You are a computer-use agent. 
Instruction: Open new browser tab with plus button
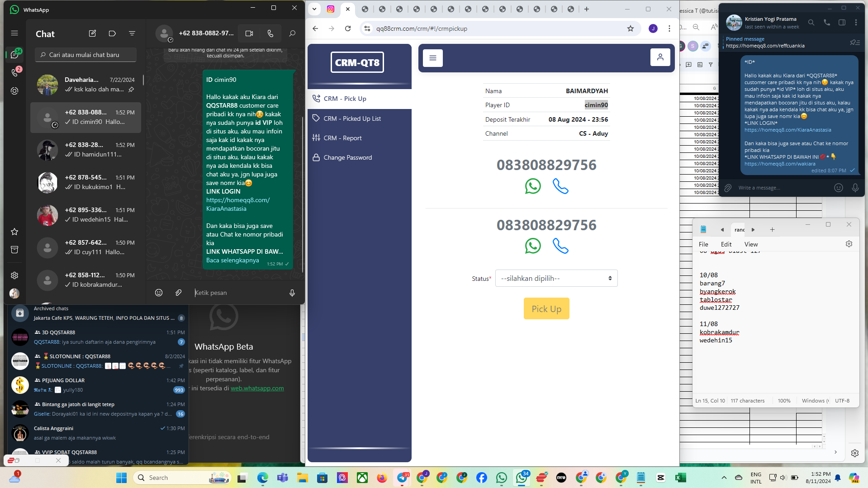(587, 9)
